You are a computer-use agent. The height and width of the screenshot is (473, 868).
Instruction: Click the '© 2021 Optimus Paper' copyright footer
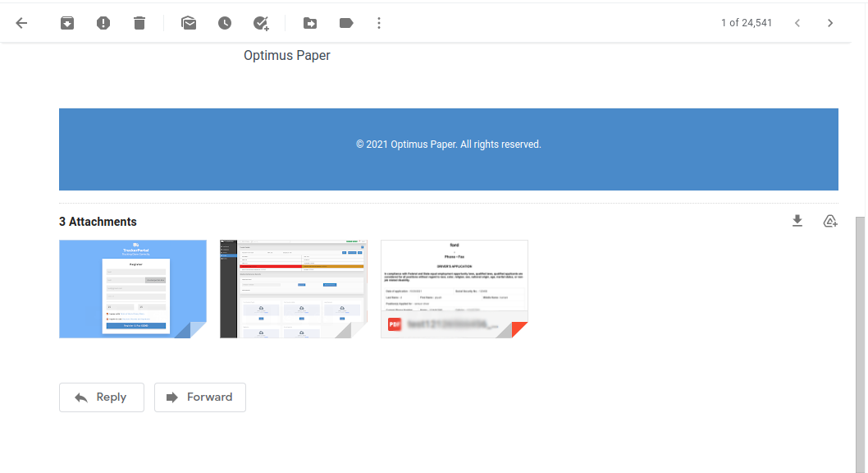tap(449, 145)
